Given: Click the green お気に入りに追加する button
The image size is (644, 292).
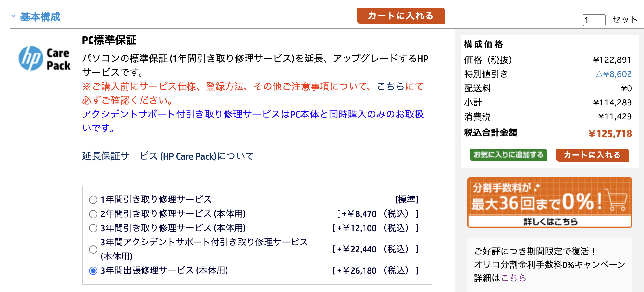Looking at the screenshot, I should pos(508,155).
